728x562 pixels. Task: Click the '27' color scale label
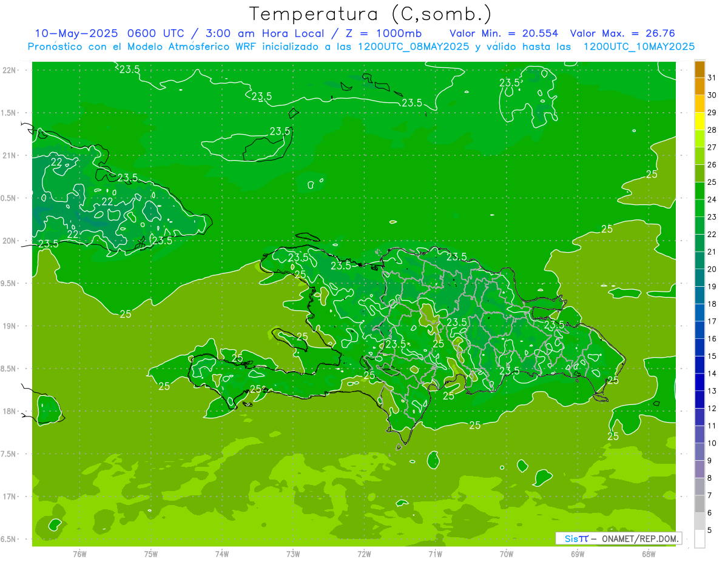tap(712, 147)
